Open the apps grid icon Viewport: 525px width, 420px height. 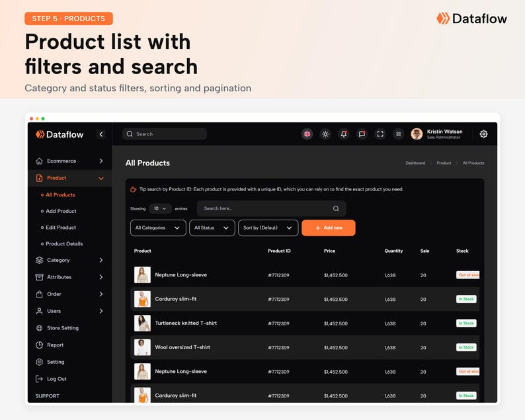[x=399, y=134]
